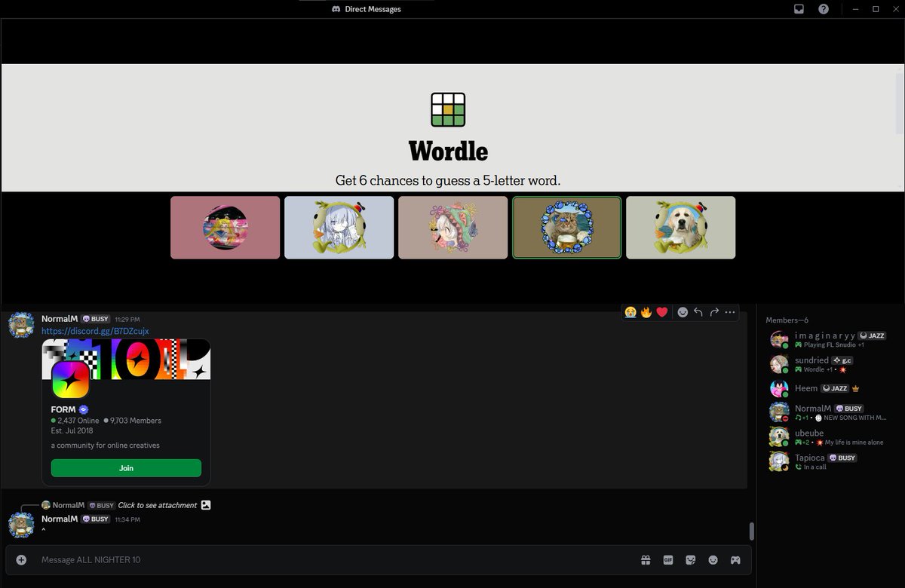Click the Direct Messages title
This screenshot has width=905, height=588.
[373, 9]
